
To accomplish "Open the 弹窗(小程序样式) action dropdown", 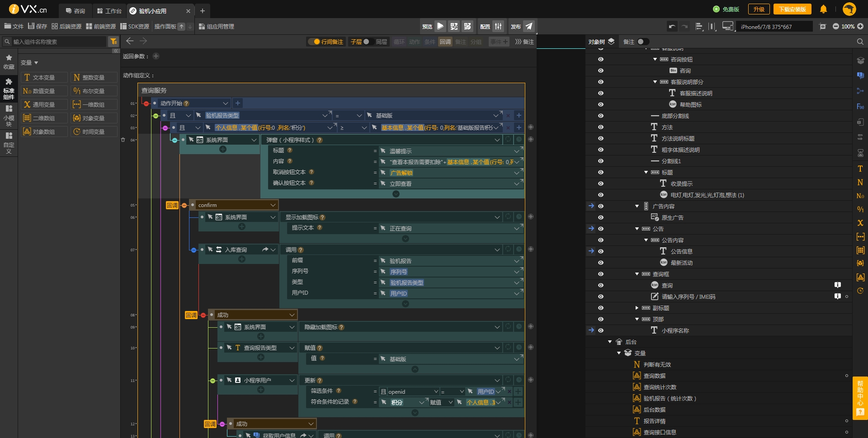I will [497, 140].
